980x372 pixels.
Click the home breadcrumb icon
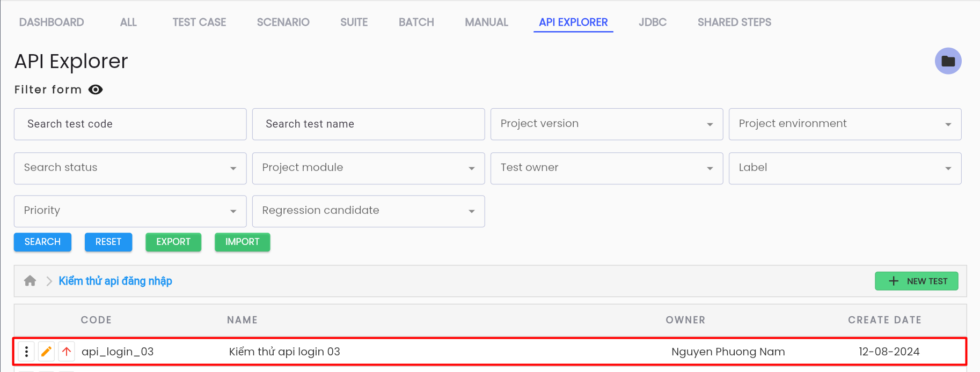click(30, 281)
